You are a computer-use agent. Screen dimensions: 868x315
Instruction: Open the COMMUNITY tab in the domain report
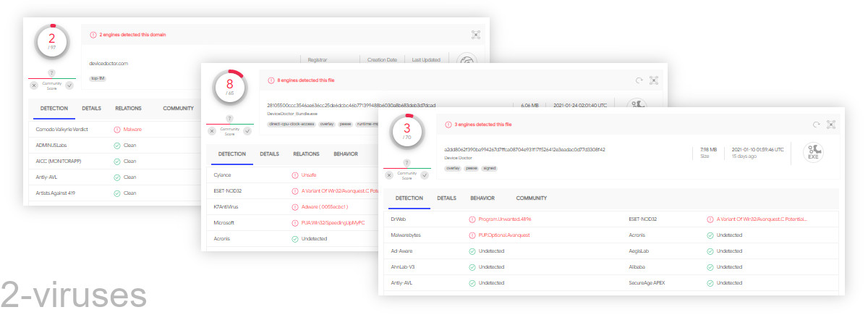point(178,109)
